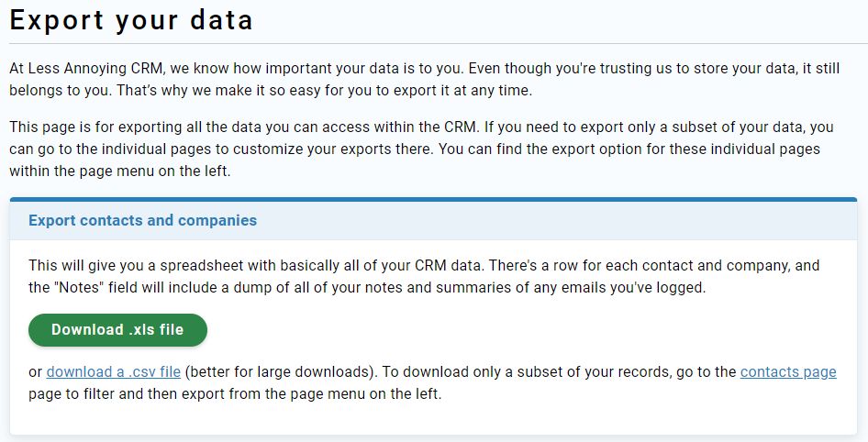
Task: Click the text '(better for large downloads)'
Action: click(x=279, y=371)
